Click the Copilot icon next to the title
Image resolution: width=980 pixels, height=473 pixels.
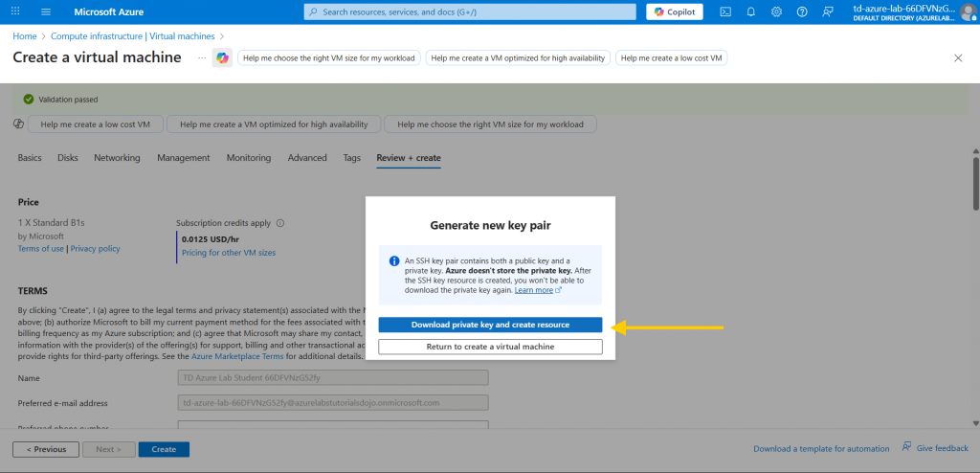pos(222,57)
